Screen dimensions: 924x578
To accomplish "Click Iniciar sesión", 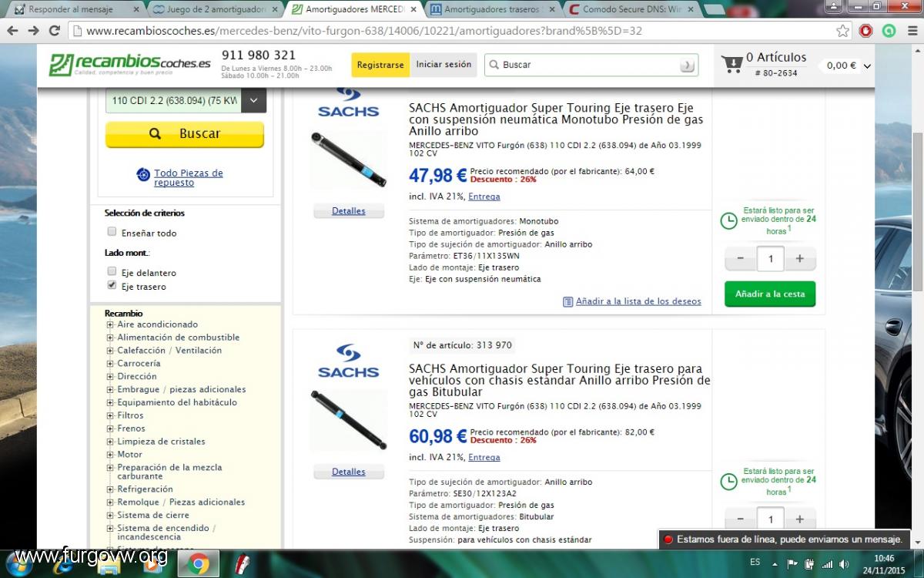I will point(444,65).
